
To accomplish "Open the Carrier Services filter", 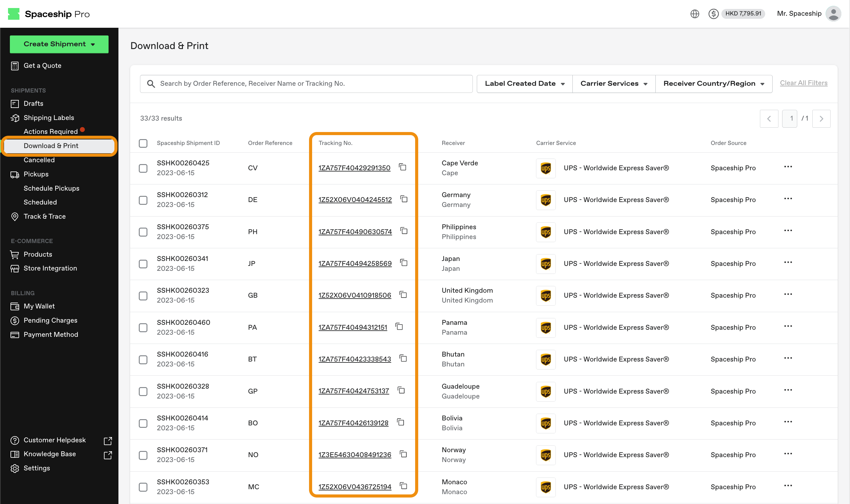I will pos(614,84).
